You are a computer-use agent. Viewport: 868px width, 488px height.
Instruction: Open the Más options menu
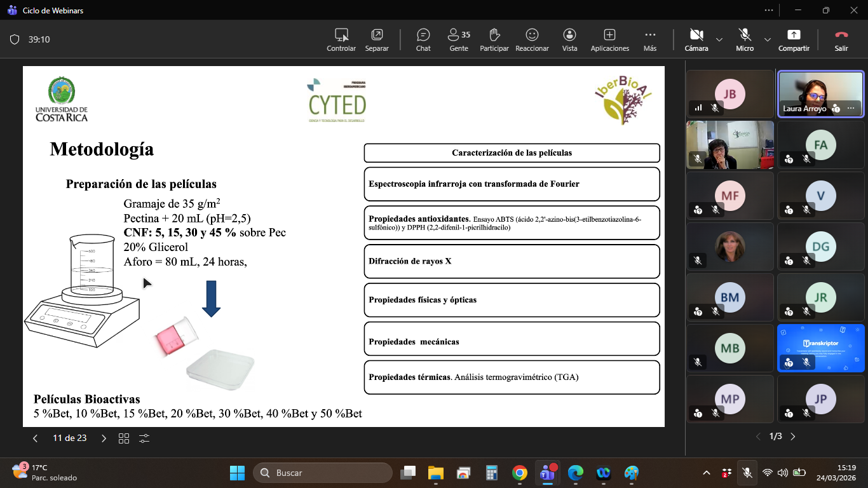649,39
